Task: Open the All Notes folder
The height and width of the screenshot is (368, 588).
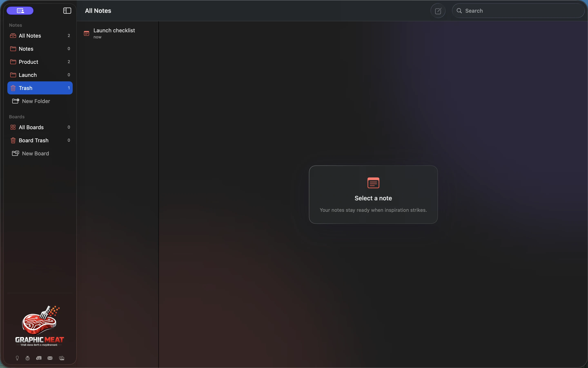Action: (x=40, y=36)
